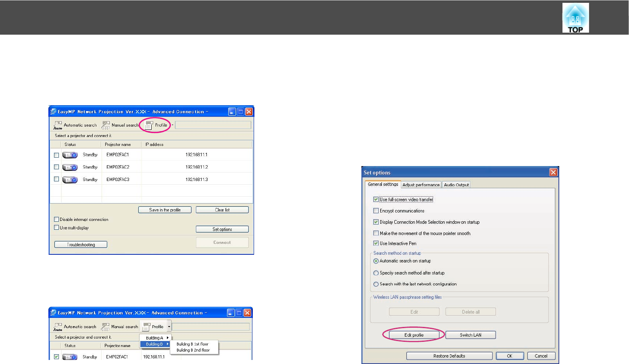Select Automatic search on startup radio
Image resolution: width=629 pixels, height=364 pixels.
376,261
